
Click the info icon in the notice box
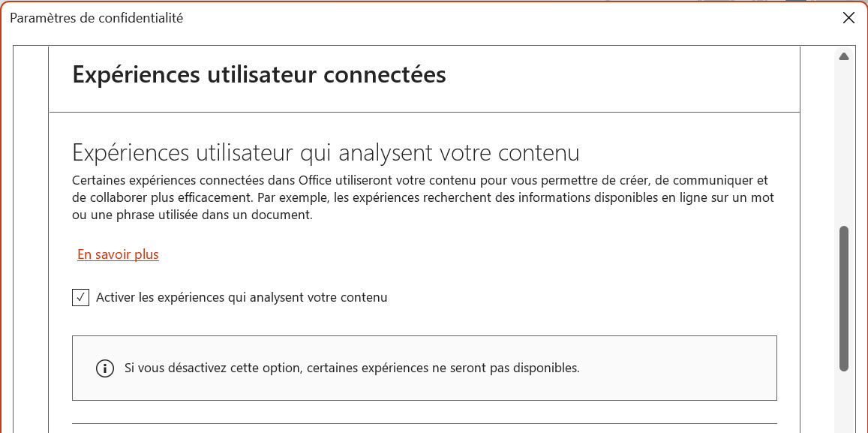tap(105, 368)
